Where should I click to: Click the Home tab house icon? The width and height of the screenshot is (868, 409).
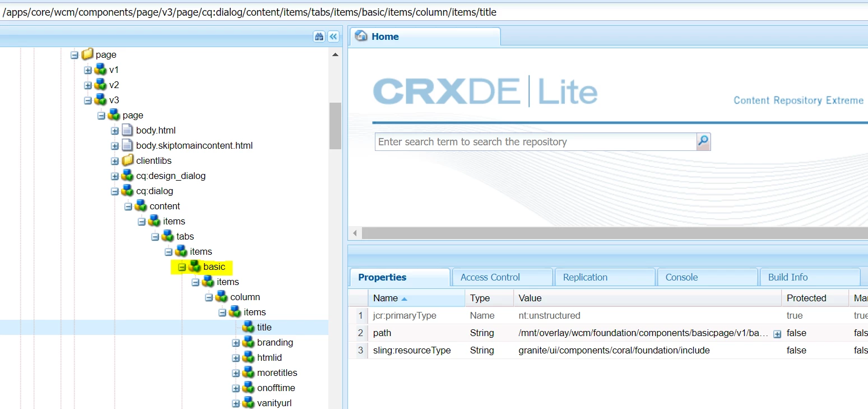pyautogui.click(x=361, y=36)
